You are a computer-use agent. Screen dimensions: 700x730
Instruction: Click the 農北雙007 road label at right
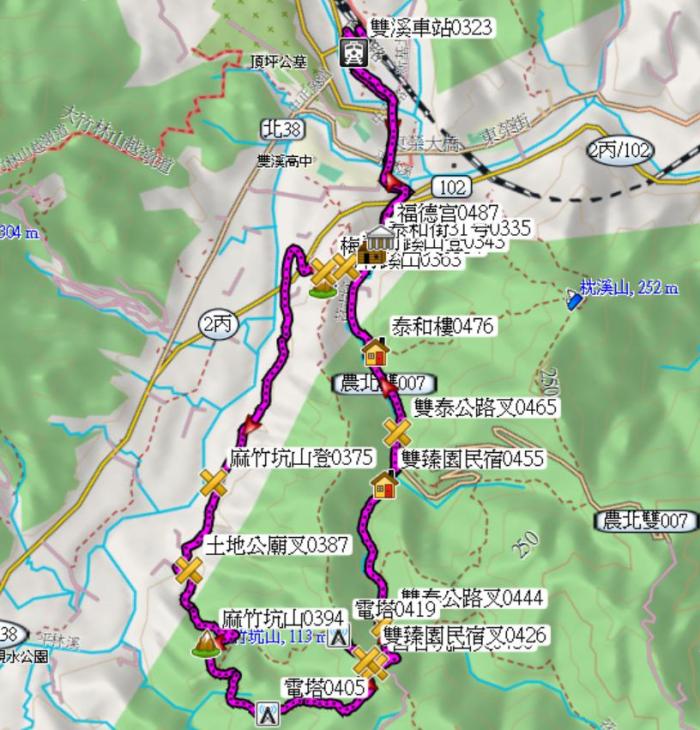[646, 520]
